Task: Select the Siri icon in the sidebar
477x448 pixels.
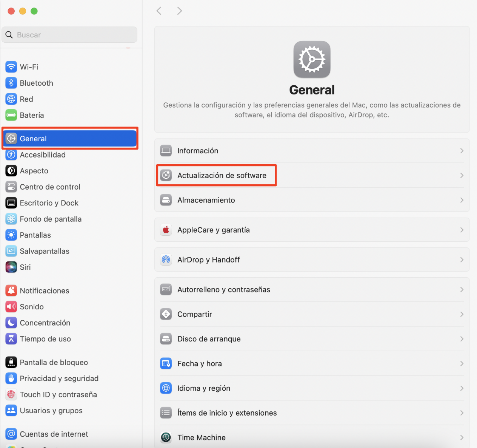Action: point(11,267)
